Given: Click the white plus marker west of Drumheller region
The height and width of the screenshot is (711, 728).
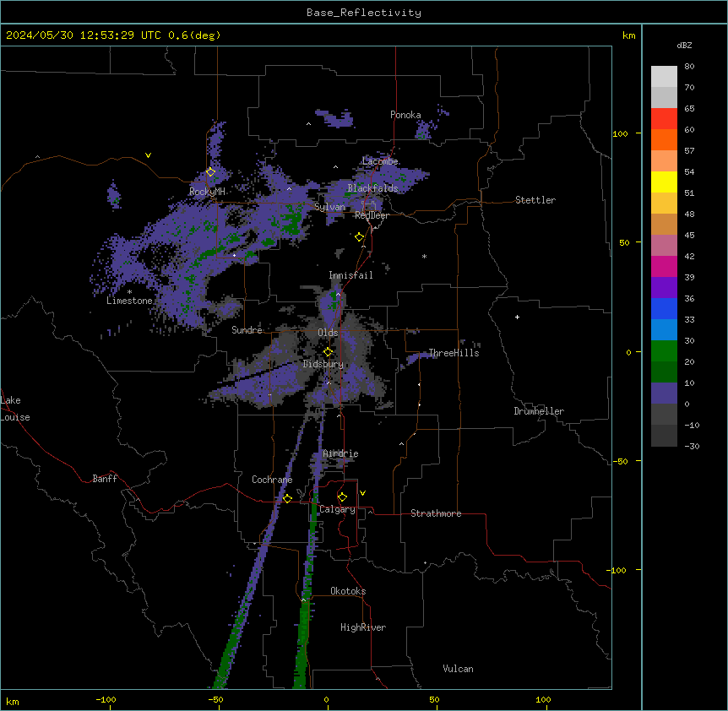Looking at the screenshot, I should [517, 317].
